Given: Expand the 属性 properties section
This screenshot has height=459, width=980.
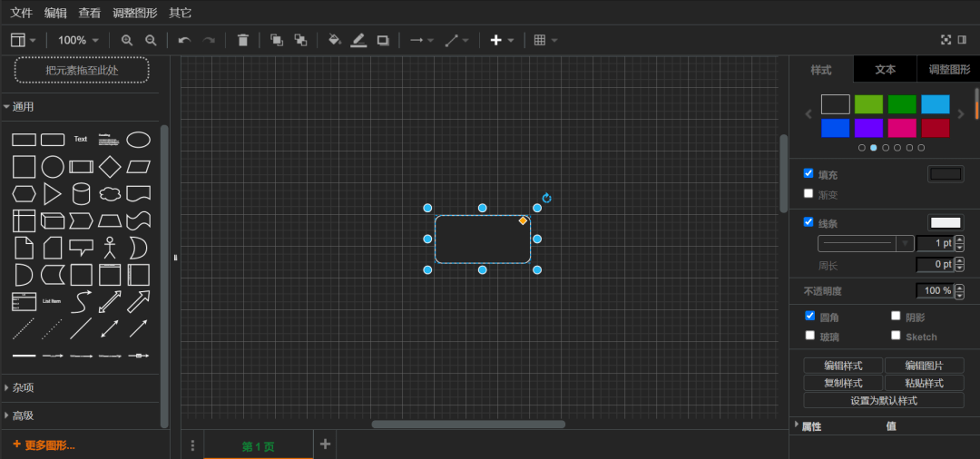Looking at the screenshot, I should coord(810,426).
